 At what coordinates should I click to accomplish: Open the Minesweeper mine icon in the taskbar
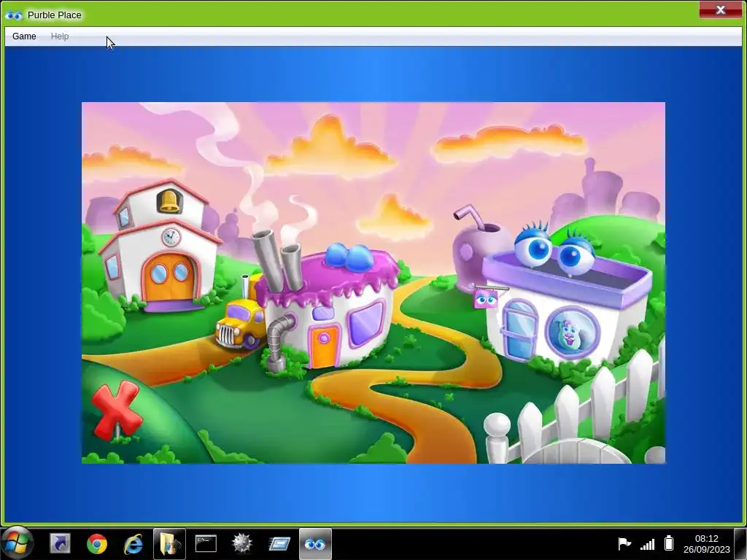click(241, 543)
